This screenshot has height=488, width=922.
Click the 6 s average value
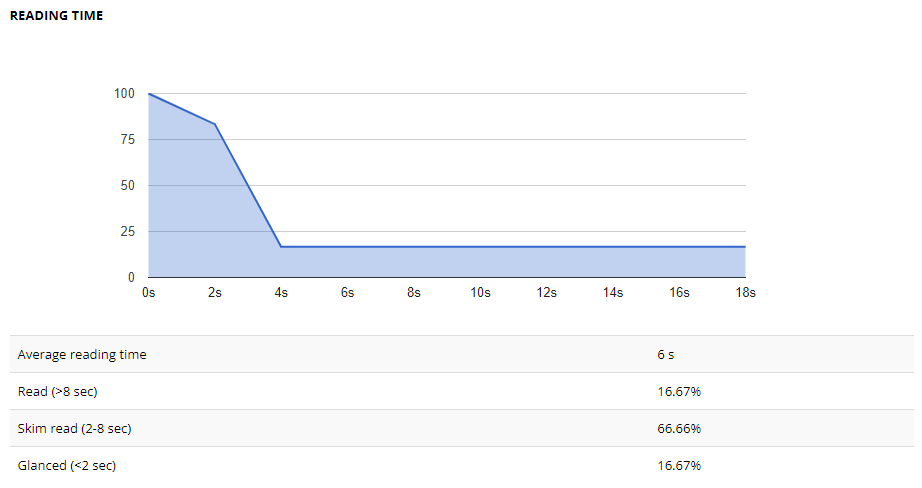coord(665,354)
